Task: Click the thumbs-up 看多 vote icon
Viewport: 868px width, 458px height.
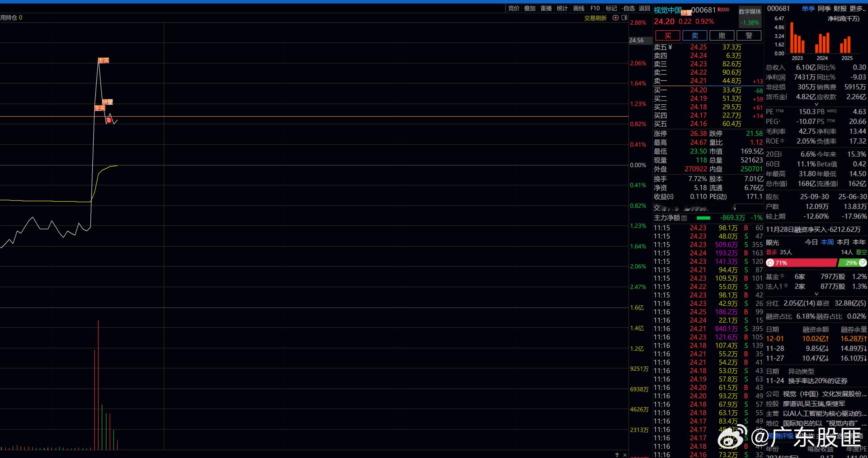Action: click(x=770, y=263)
